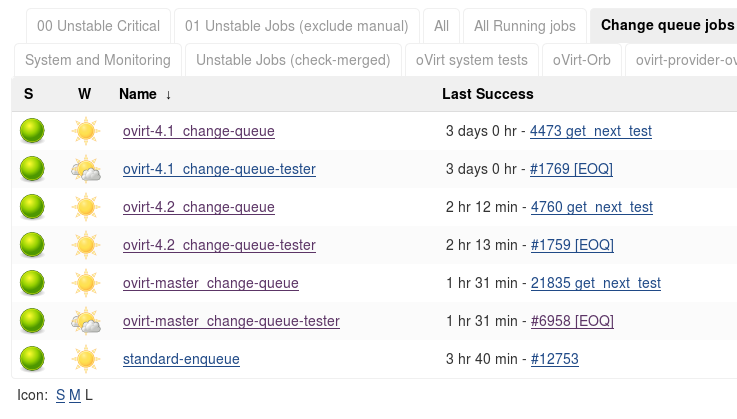
Task: Click green status ball for ovirt-4.1_change-queue
Action: point(33,131)
